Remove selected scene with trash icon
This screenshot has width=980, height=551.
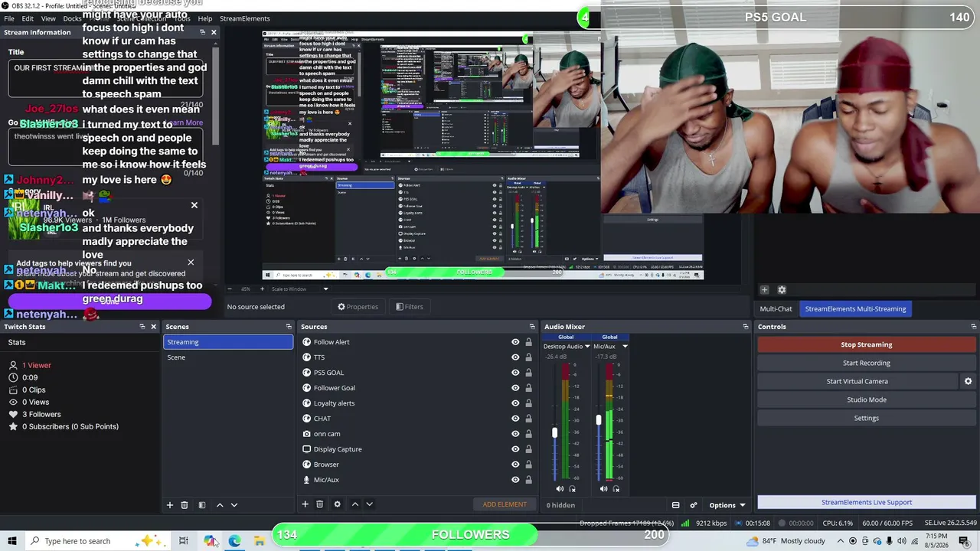coord(185,505)
